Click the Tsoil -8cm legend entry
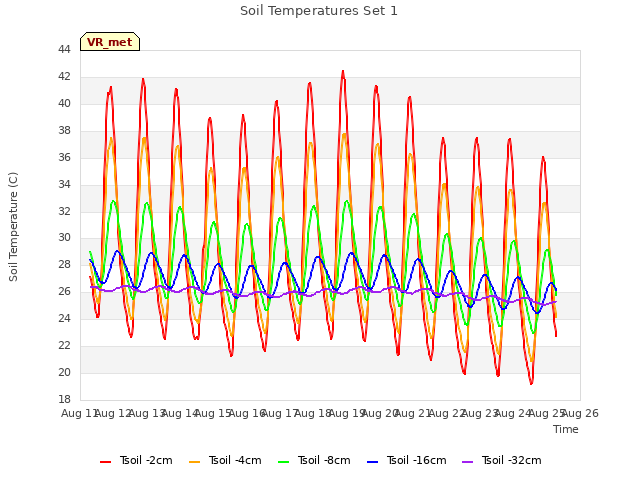640x480 pixels. (x=314, y=460)
